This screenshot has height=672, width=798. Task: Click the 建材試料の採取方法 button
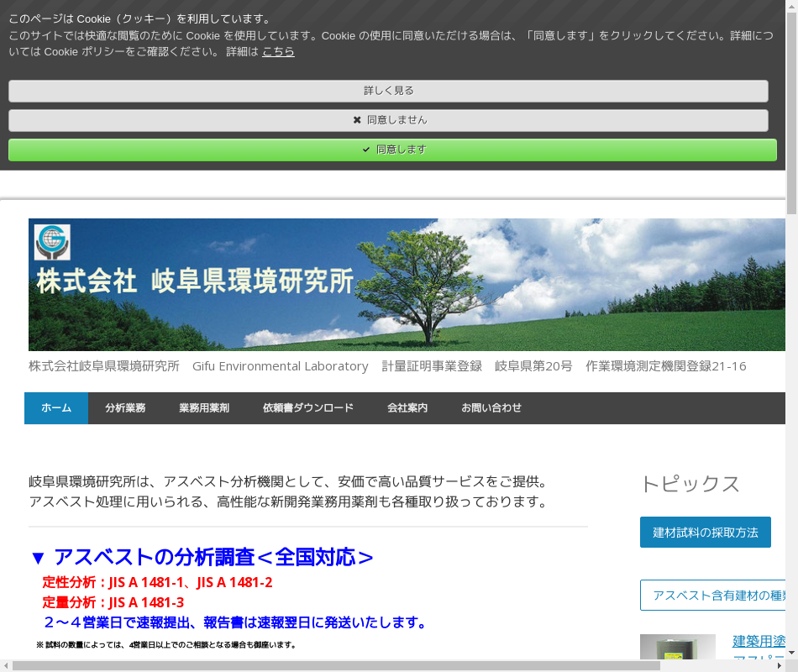[705, 533]
